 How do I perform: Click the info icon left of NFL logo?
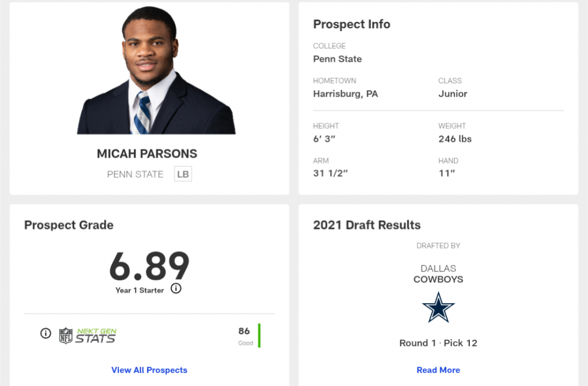(45, 333)
